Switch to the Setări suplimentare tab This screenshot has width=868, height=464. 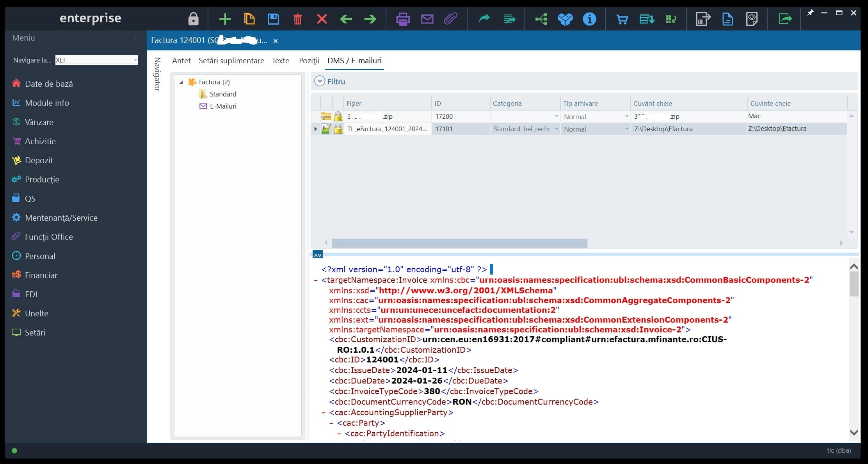(231, 61)
